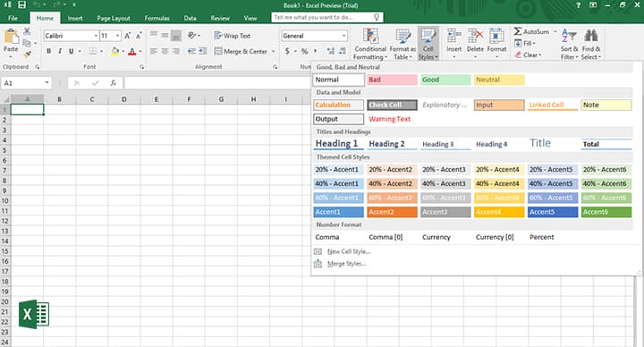Switch to the Insert tab
This screenshot has width=644, height=347.
coord(75,18)
